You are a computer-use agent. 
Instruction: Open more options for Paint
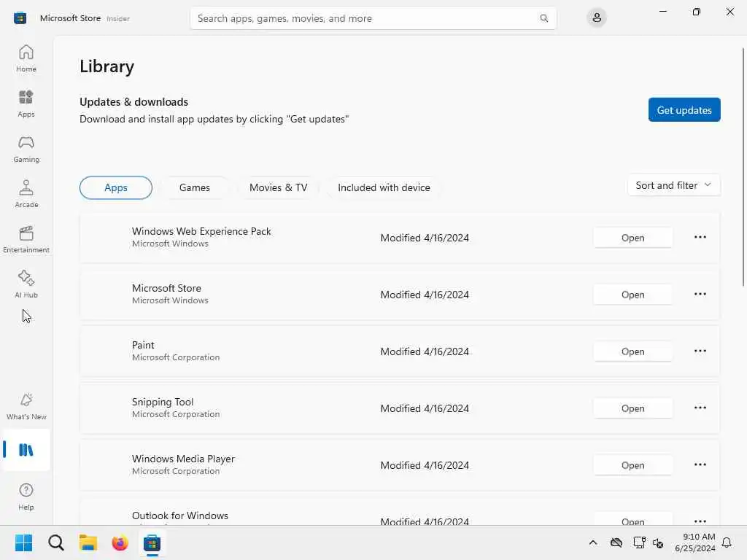click(x=700, y=351)
